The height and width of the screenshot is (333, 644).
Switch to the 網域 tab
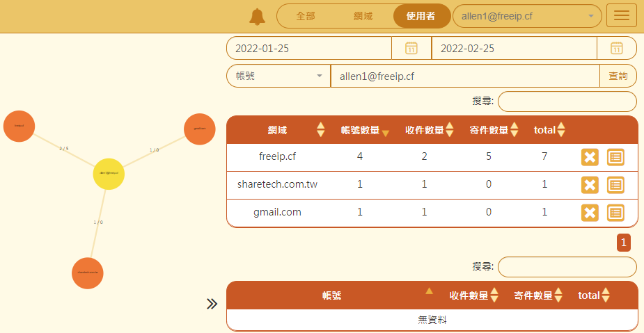coord(363,16)
